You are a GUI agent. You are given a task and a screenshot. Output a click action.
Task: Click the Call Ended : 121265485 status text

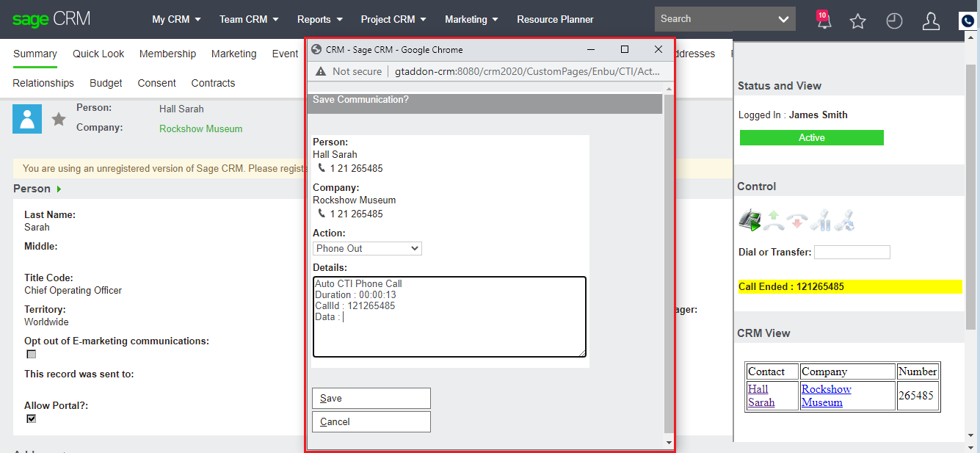point(791,287)
